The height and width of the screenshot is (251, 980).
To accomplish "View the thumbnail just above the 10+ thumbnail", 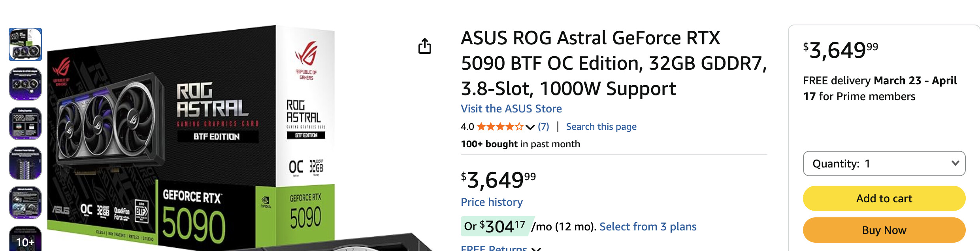I will coord(25,203).
